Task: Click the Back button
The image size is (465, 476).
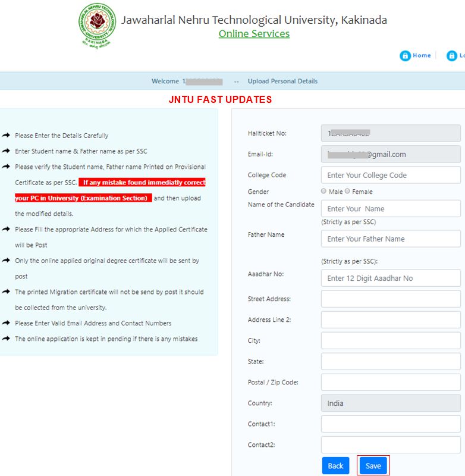Action: point(335,466)
